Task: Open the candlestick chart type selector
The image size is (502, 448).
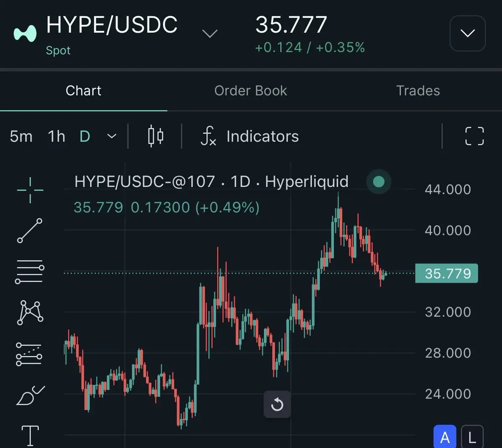Action: click(156, 136)
